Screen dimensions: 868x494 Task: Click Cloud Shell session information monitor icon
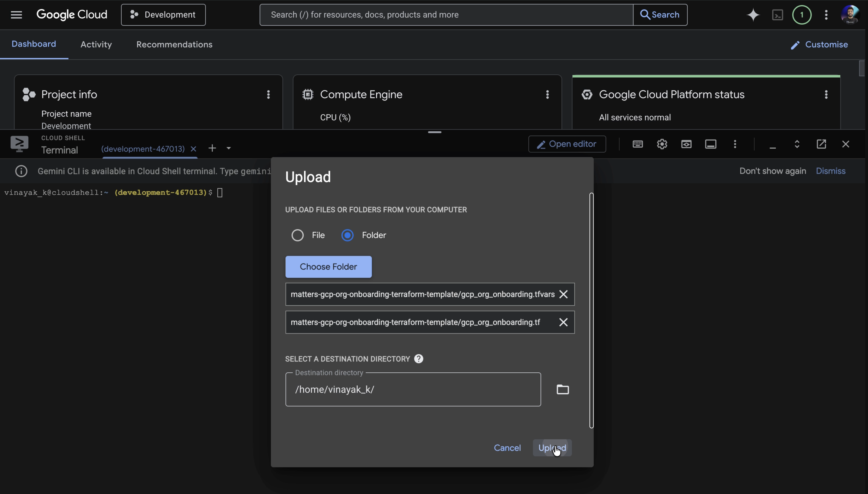coord(711,144)
